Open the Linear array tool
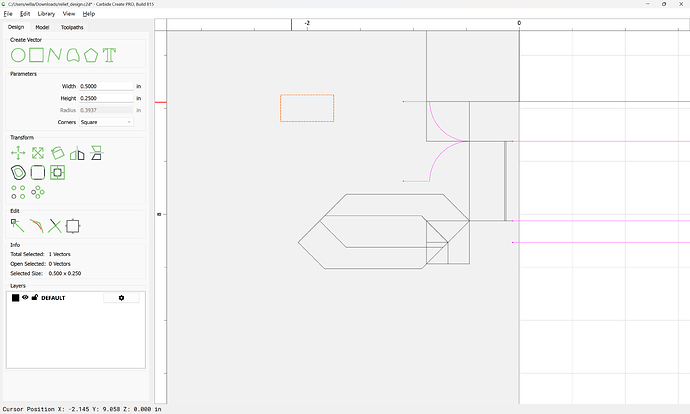Screen dimensions: 690x414 click(18, 192)
